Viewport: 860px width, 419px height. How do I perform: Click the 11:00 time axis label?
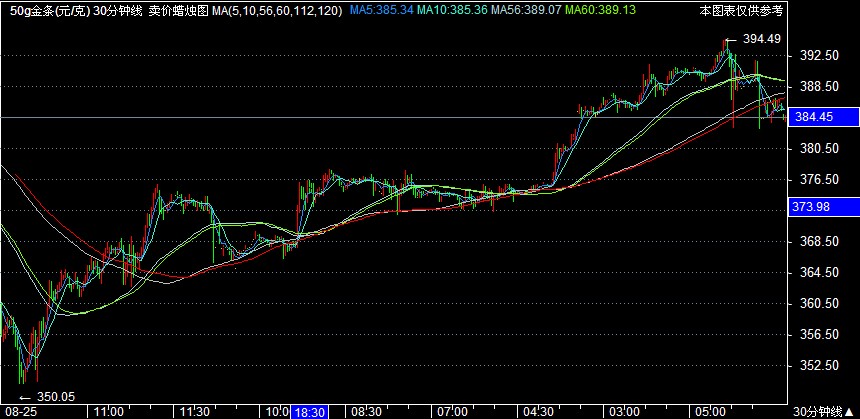tap(109, 412)
